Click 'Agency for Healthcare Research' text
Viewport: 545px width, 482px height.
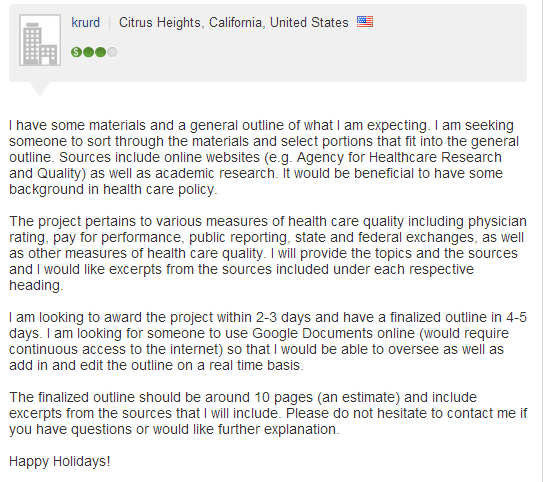click(x=399, y=157)
